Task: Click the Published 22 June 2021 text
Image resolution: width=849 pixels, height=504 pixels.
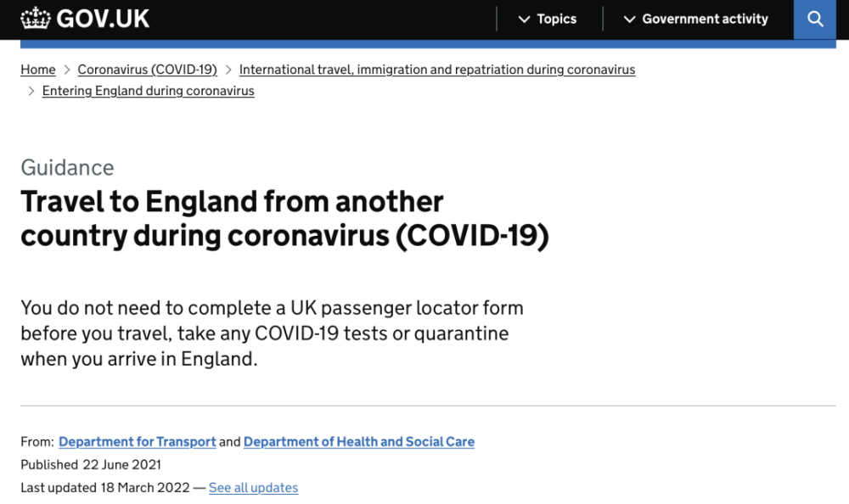Action: click(91, 465)
